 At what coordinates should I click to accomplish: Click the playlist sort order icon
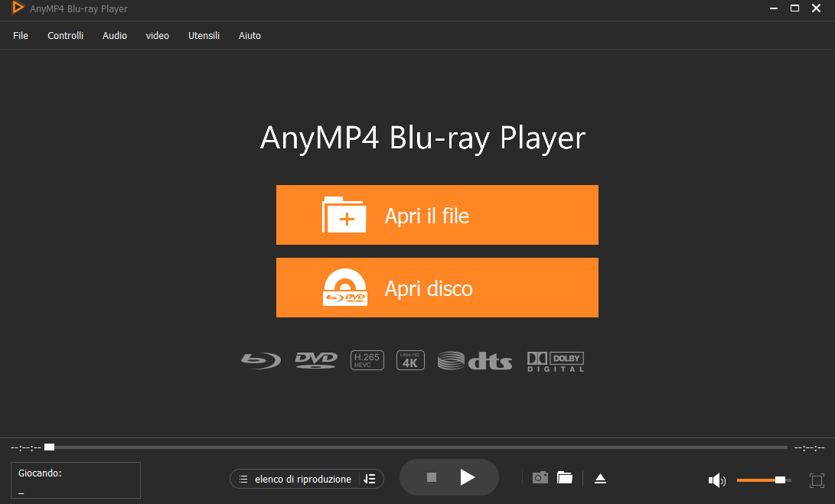click(370, 479)
